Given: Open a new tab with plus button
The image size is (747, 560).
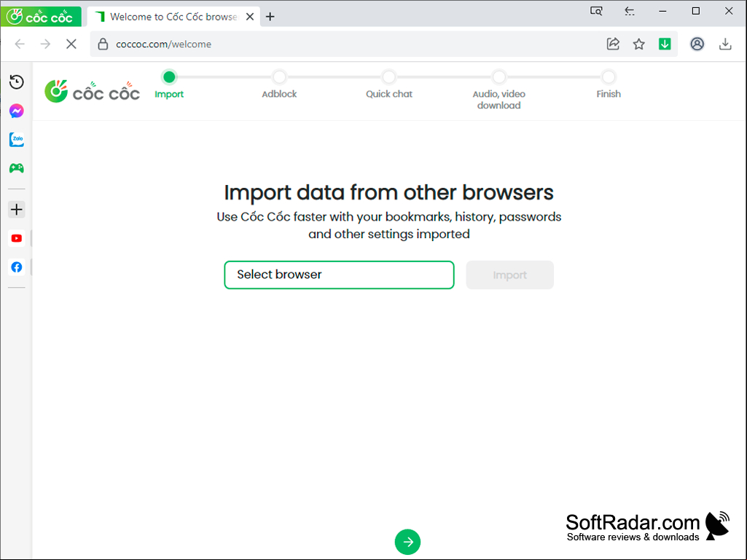Looking at the screenshot, I should [270, 17].
